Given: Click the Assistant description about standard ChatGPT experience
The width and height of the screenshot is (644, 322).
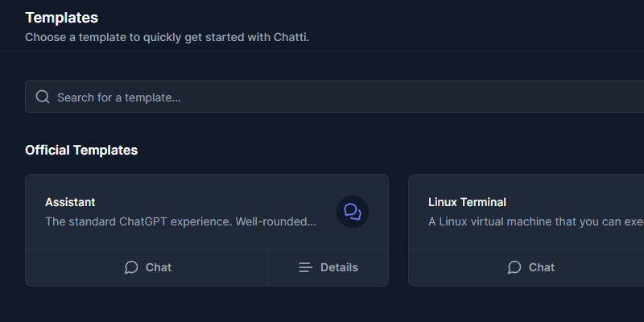Looking at the screenshot, I should tap(180, 222).
